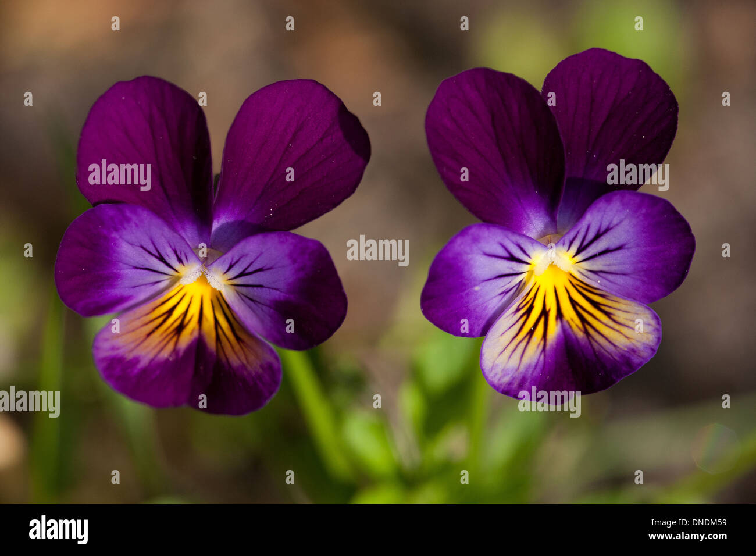Click the alamy logo in the black footer bar
Viewport: 756px width, 556px height.
[x=58, y=530]
